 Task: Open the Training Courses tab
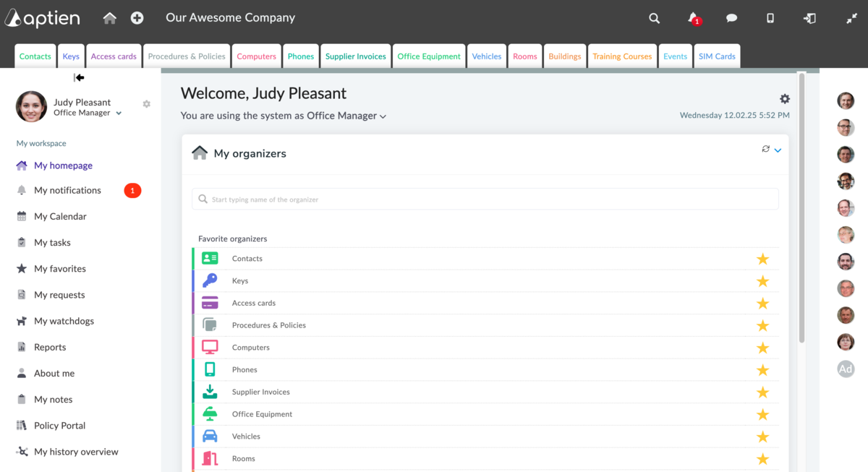point(622,56)
